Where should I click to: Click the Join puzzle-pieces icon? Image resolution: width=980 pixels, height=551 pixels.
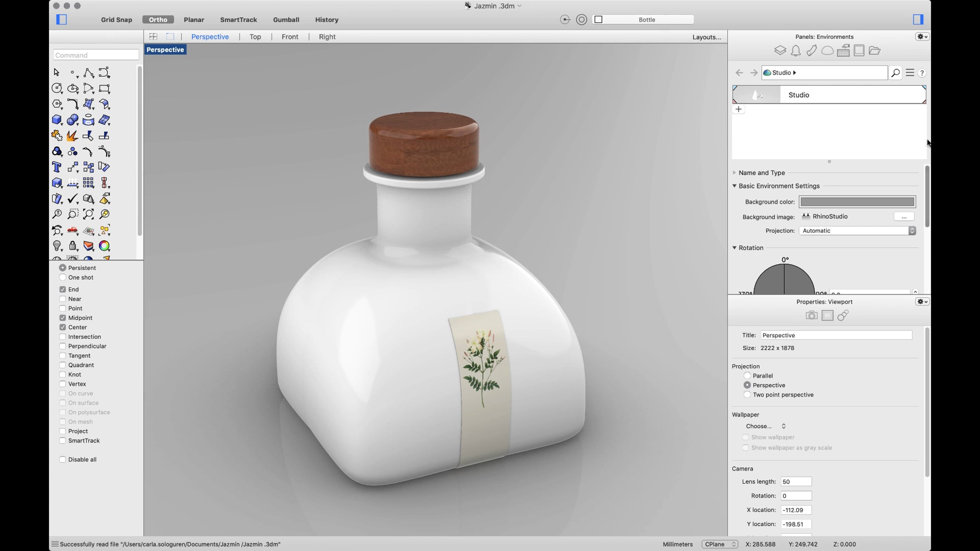pyautogui.click(x=57, y=136)
